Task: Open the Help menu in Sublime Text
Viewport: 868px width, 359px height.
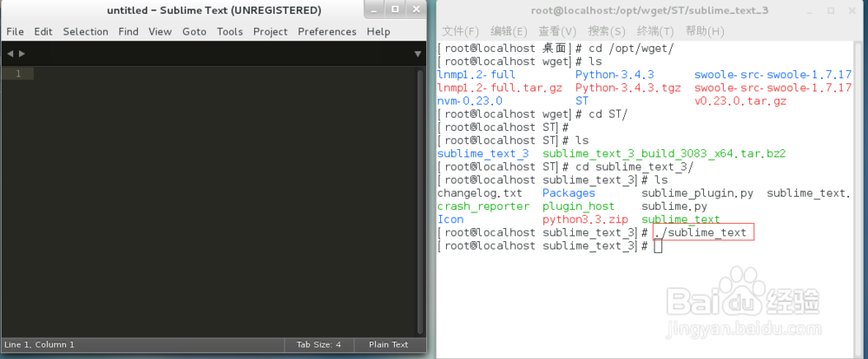Action: point(378,31)
